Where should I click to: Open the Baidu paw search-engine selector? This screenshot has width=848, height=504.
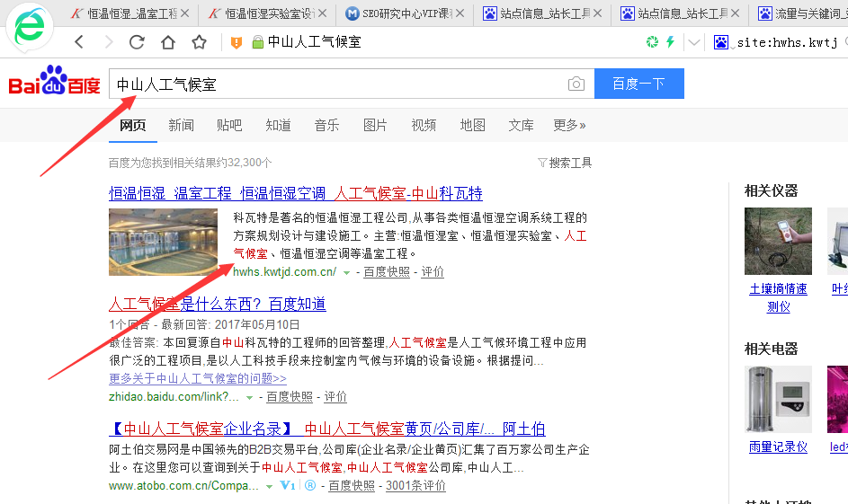[x=721, y=42]
